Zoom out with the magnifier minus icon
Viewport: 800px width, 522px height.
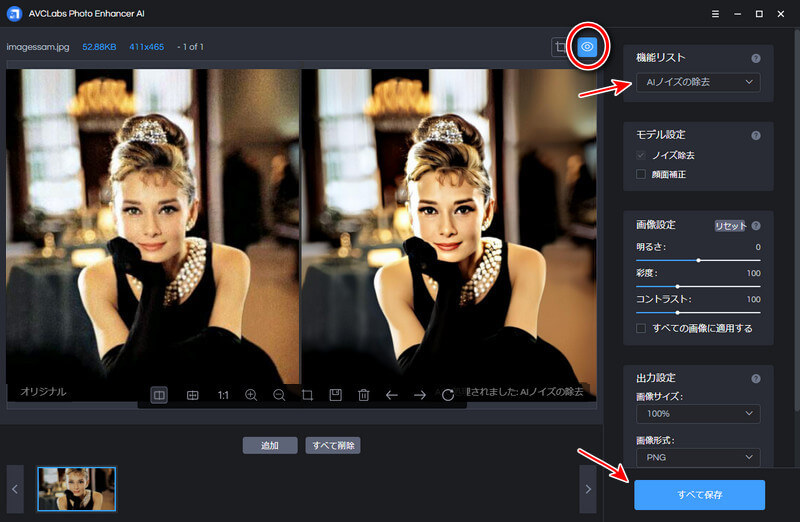[x=279, y=395]
